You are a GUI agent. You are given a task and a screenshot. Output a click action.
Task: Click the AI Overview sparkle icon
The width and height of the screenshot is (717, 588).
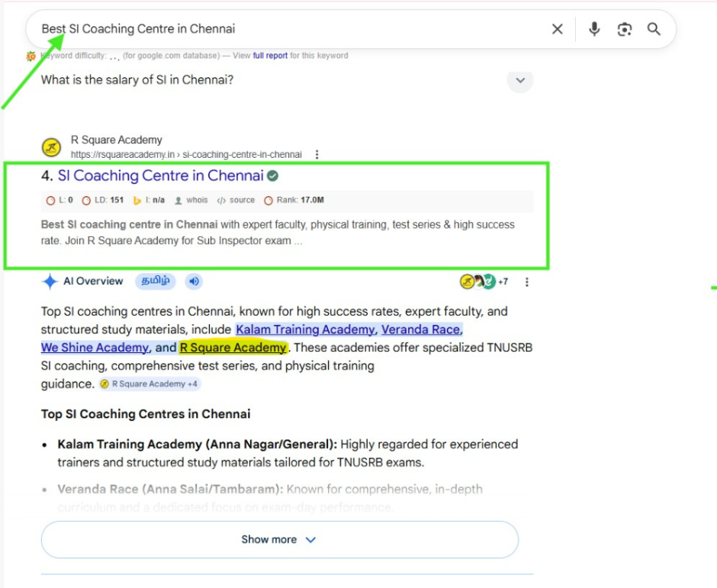pyautogui.click(x=50, y=281)
